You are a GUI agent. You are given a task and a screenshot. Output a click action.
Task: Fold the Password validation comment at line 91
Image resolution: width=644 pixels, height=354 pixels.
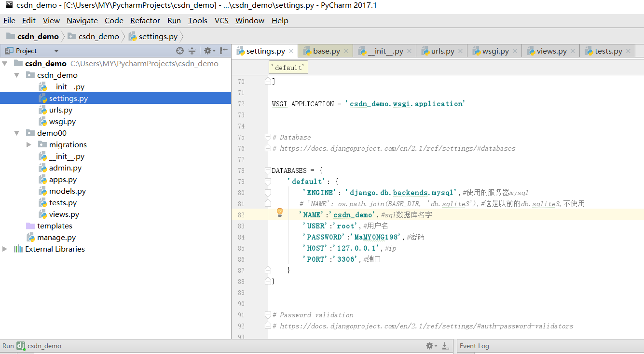[x=268, y=315]
